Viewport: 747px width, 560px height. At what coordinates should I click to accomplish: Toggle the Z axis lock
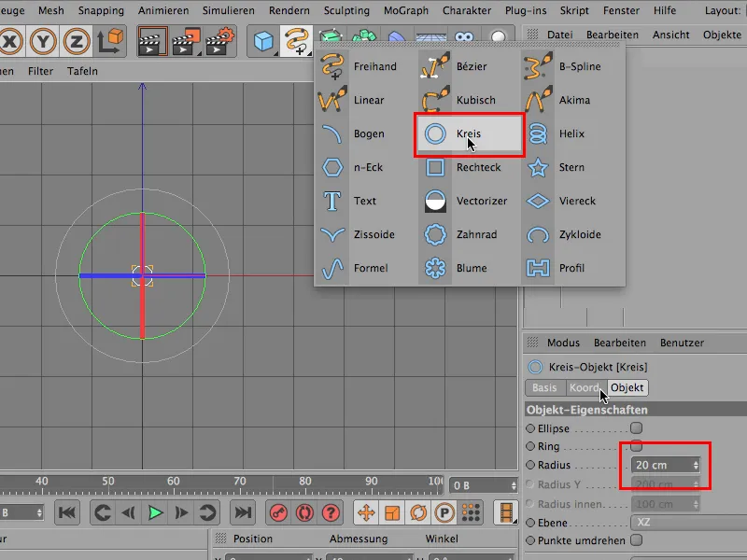(x=77, y=41)
